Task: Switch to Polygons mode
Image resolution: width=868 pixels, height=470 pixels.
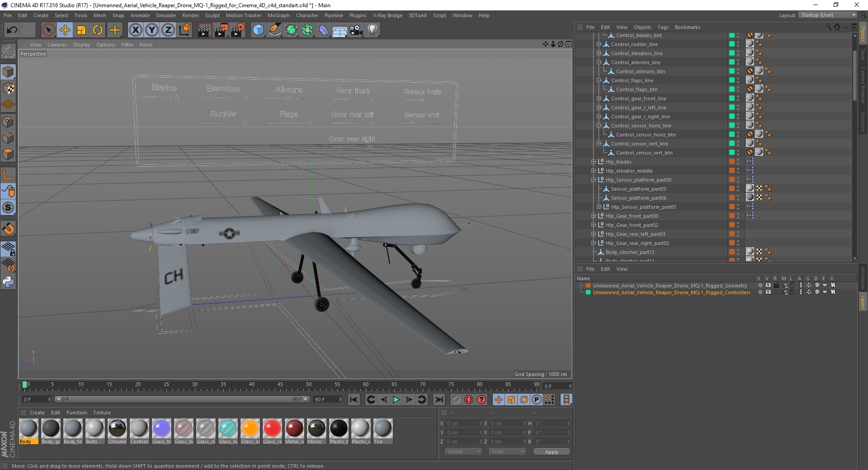Action: click(x=8, y=154)
